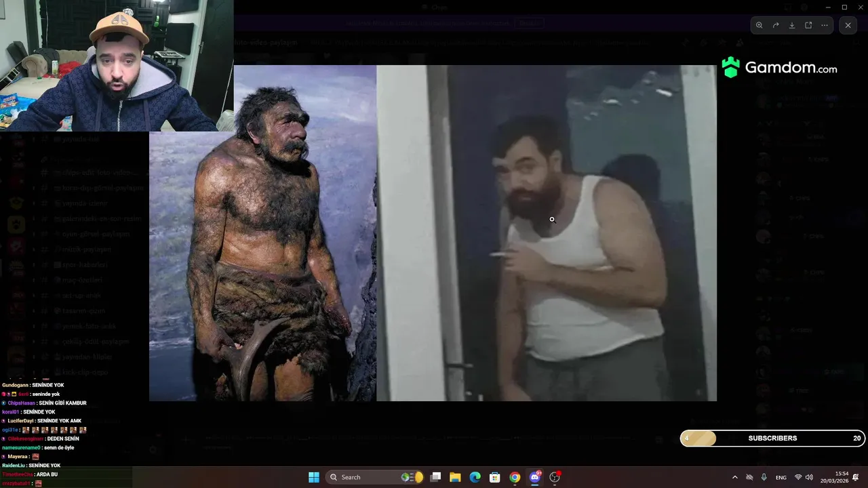Viewport: 868px width, 488px height.
Task: Open the Wi-Fi network tray icon
Action: 798,477
